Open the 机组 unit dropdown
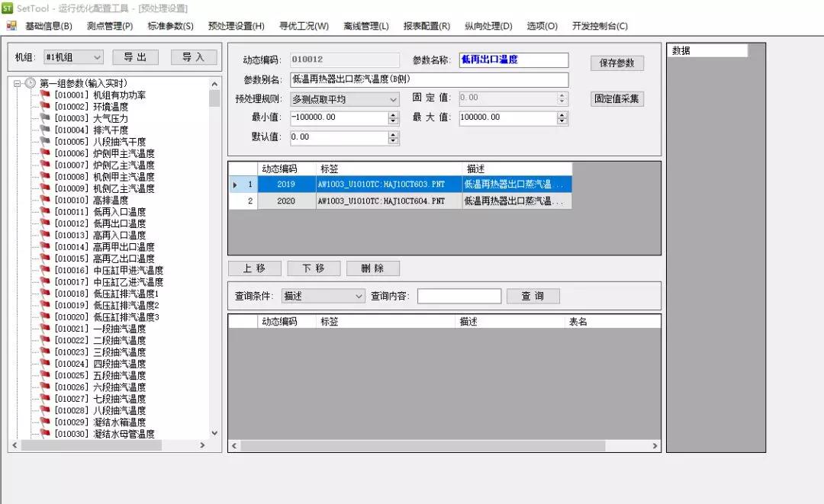This screenshot has height=504, width=824. (97, 57)
